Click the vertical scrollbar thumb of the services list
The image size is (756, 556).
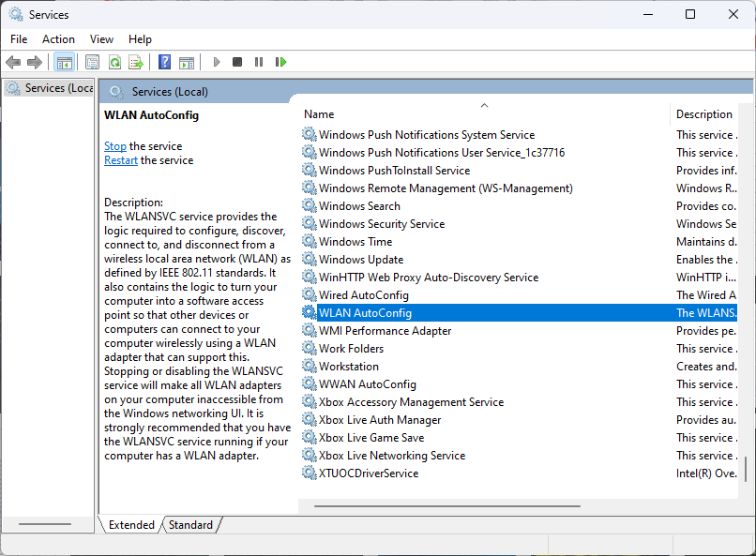746,470
